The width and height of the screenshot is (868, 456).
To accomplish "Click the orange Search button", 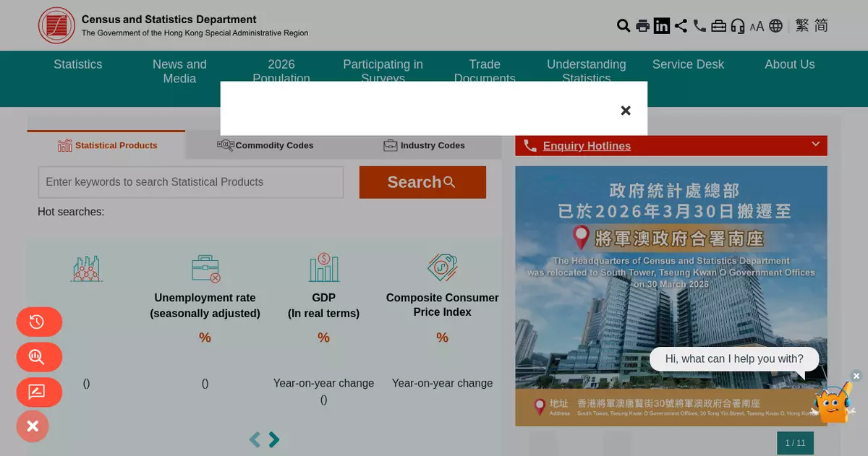I will [422, 182].
